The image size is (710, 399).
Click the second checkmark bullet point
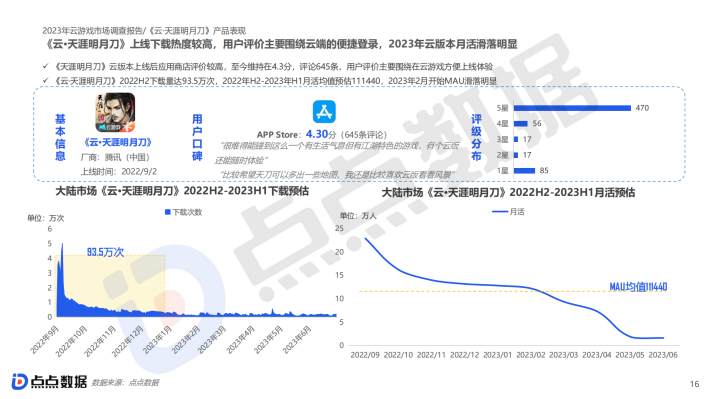tap(46, 80)
